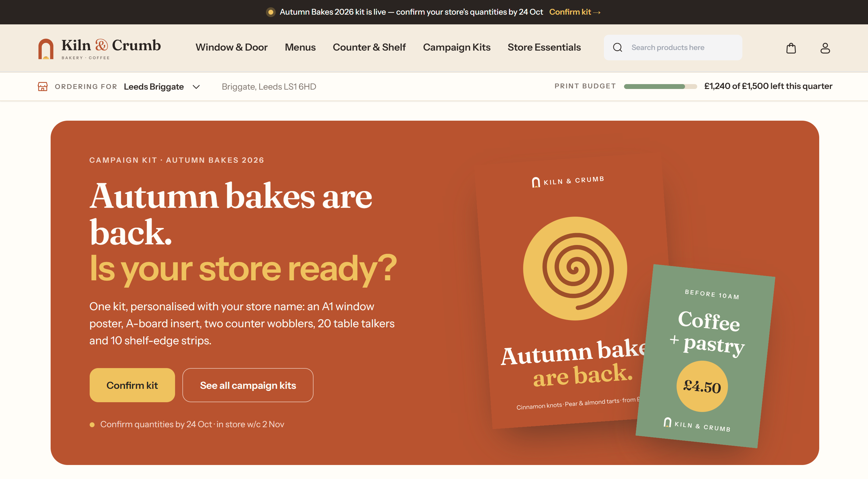The image size is (868, 479).
Task: Click the PRINT BUDGET label
Action: (585, 86)
